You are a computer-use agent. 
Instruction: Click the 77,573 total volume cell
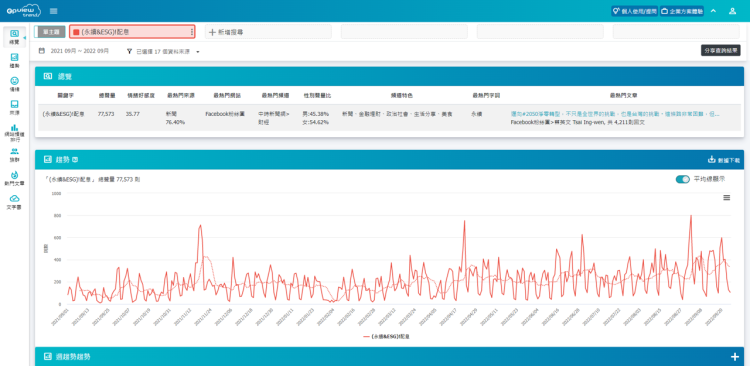point(106,114)
